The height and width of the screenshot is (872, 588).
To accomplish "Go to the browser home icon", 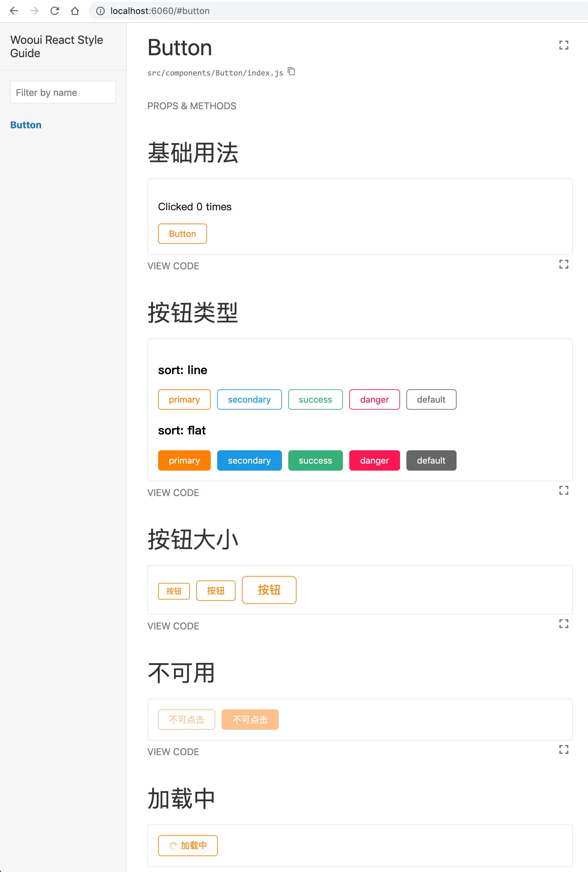I will [x=75, y=11].
